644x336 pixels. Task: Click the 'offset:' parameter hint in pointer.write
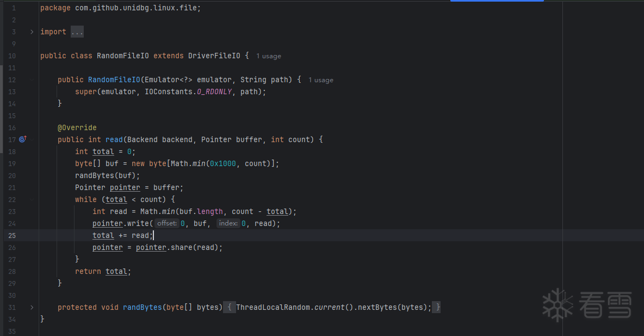click(167, 223)
